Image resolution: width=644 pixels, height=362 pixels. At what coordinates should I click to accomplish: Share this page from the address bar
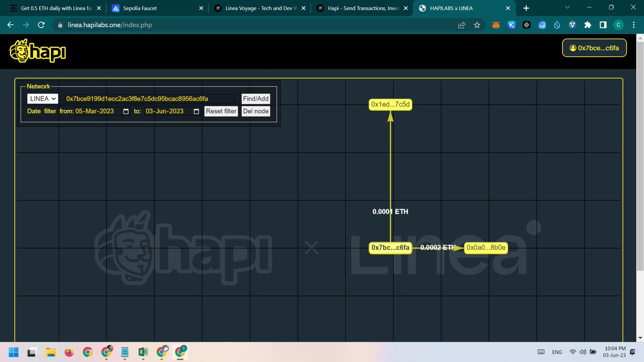pos(462,25)
